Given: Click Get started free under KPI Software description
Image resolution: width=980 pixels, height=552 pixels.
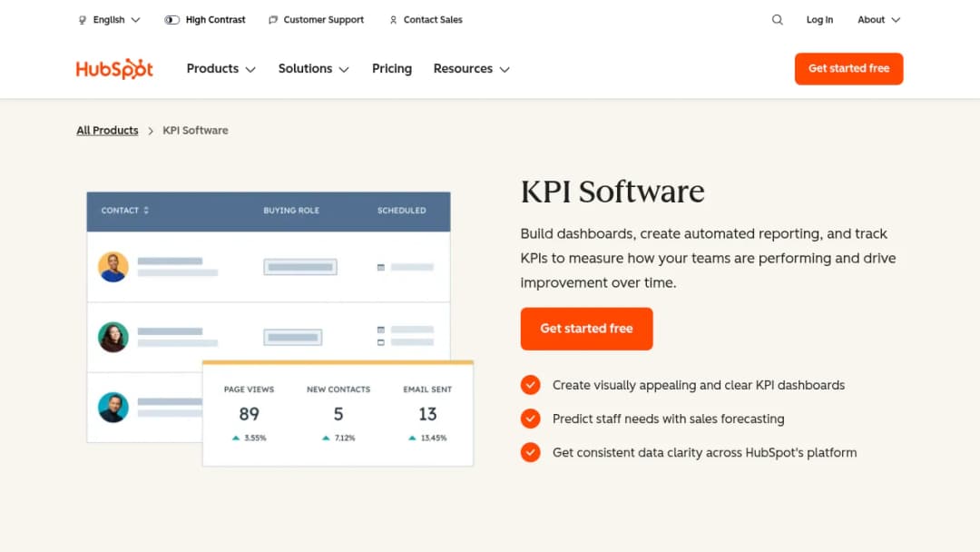Looking at the screenshot, I should tap(586, 329).
